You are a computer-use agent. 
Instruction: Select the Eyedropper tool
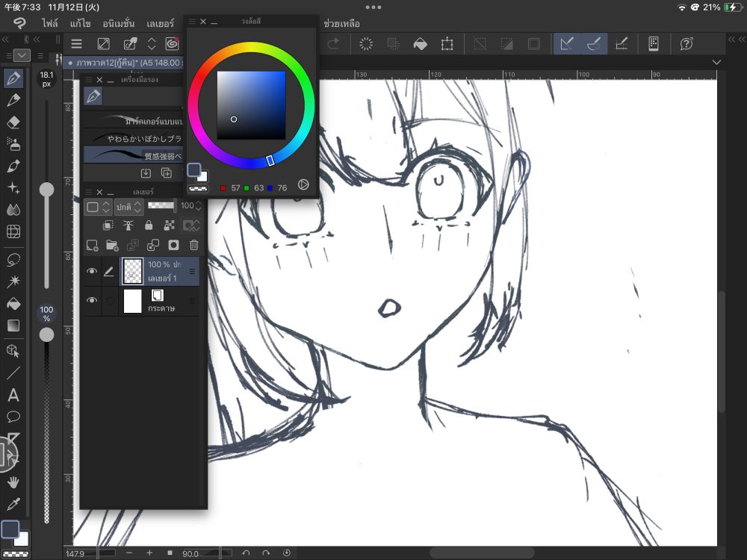(13, 504)
